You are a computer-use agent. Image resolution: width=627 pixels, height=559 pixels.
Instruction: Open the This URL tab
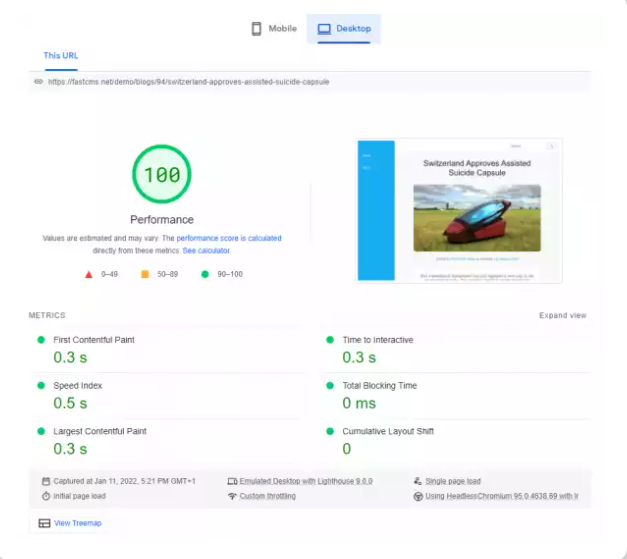(61, 56)
